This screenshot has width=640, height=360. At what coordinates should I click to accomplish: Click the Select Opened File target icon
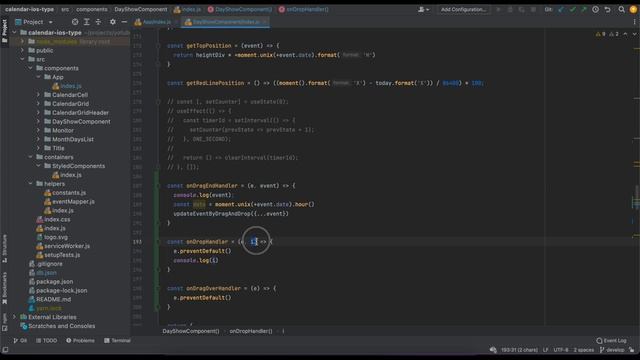[x=75, y=22]
